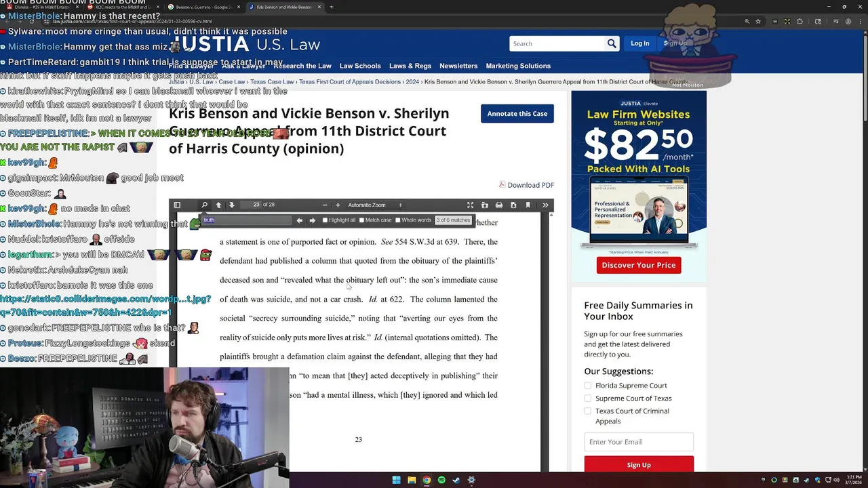Click the red PDF icon beside Download PDF

pos(502,184)
